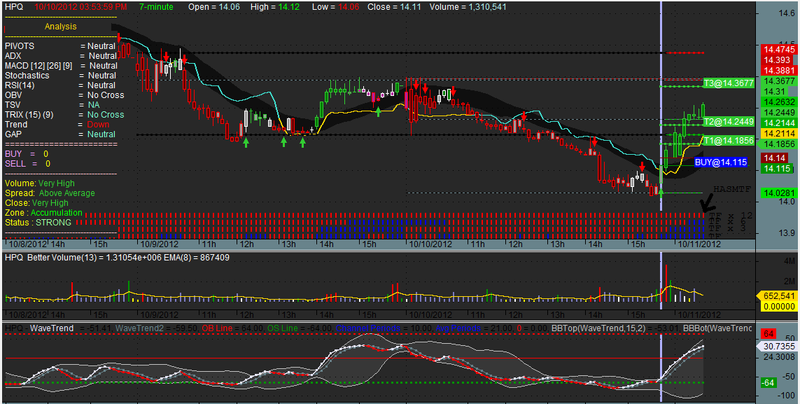Click the Avg Periods = 21.00 label
This screenshot has width=800, height=404.
[475, 327]
